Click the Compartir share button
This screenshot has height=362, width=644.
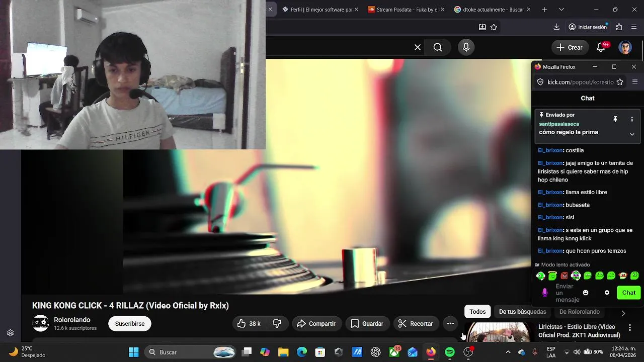(316, 324)
